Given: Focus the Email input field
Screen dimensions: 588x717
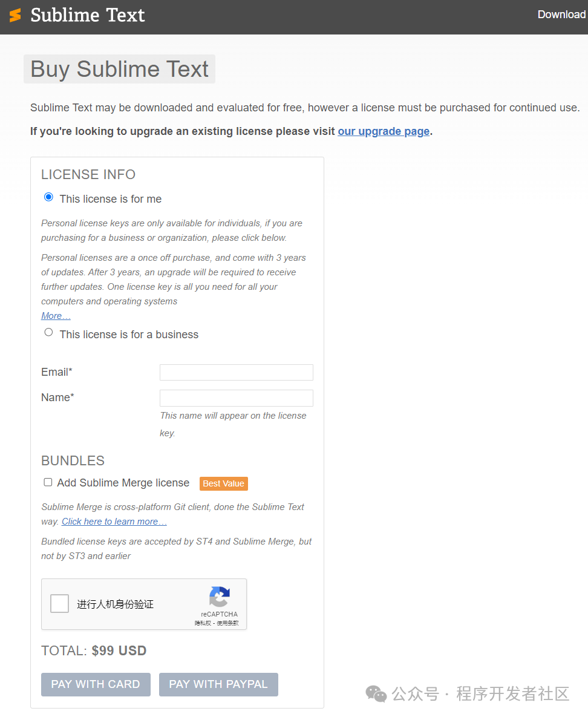Looking at the screenshot, I should (x=237, y=372).
